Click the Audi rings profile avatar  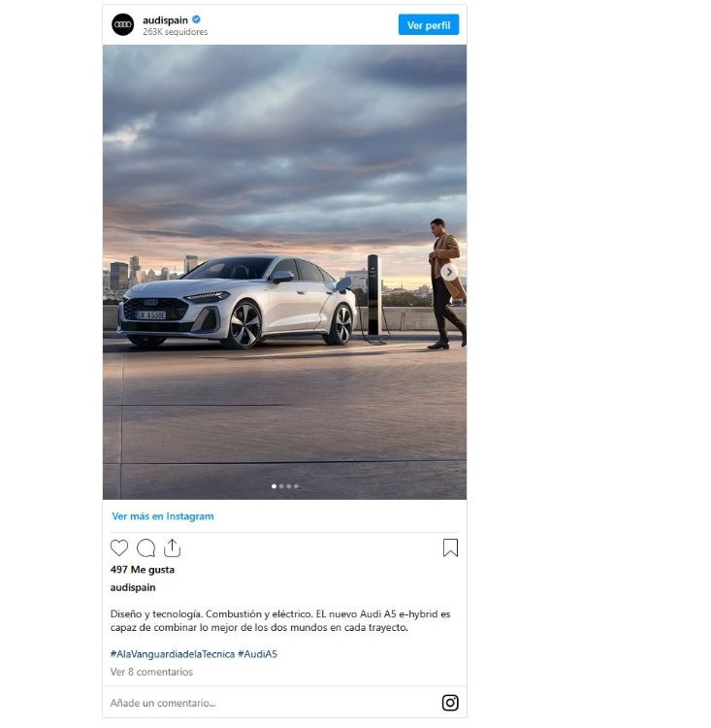click(123, 24)
